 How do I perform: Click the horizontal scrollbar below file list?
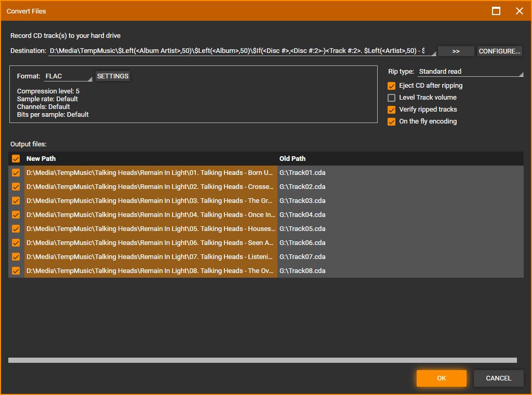pos(262,360)
